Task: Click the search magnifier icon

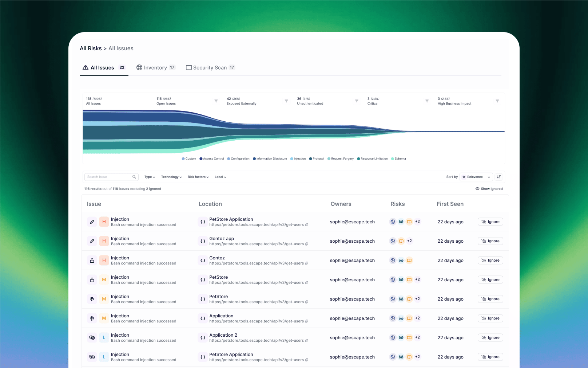Action: click(134, 177)
